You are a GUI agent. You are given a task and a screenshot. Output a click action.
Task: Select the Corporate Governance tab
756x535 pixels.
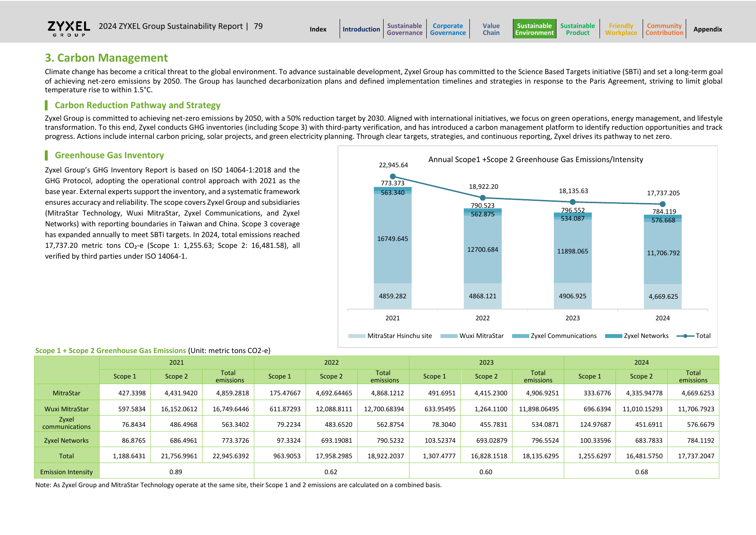click(448, 29)
